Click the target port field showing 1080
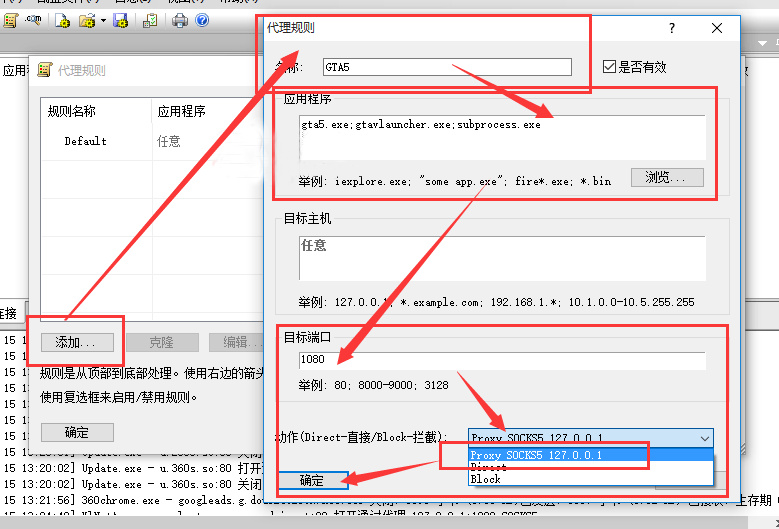The image size is (779, 529). [501, 361]
